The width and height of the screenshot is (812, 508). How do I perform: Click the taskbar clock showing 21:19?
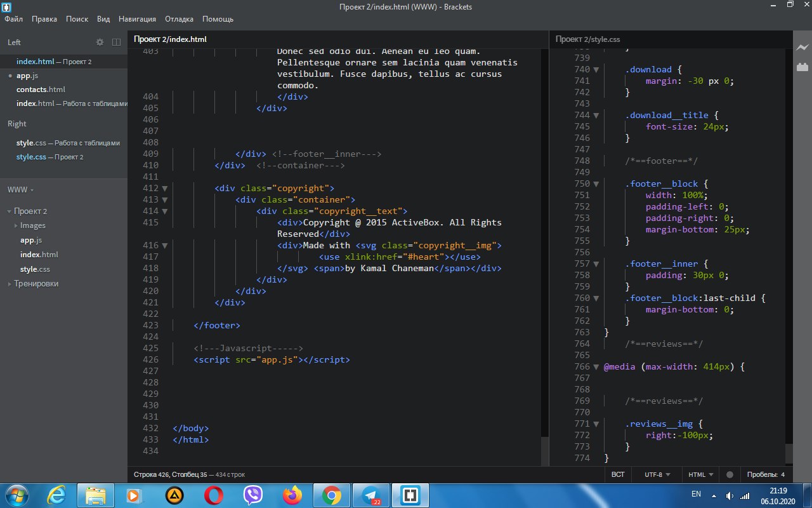coord(778,491)
